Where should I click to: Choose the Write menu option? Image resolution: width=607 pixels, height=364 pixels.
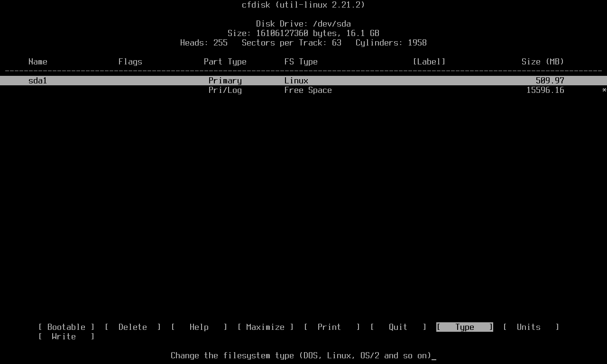(x=66, y=337)
